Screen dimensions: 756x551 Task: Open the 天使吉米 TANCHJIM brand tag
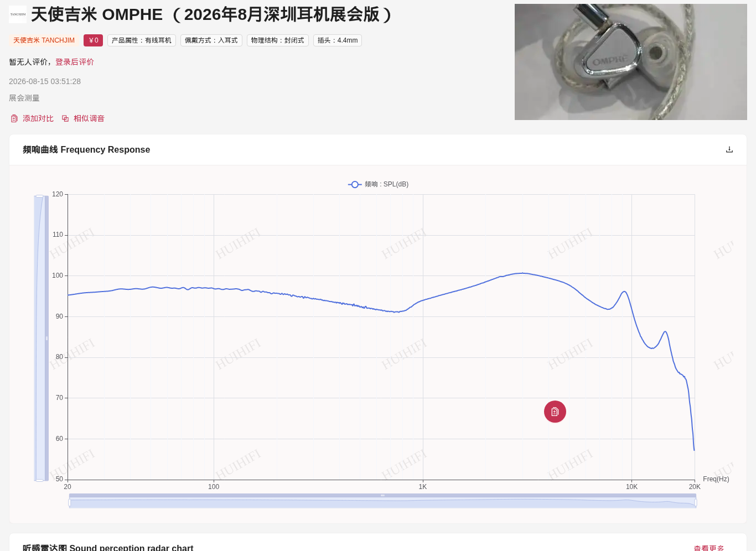click(44, 40)
